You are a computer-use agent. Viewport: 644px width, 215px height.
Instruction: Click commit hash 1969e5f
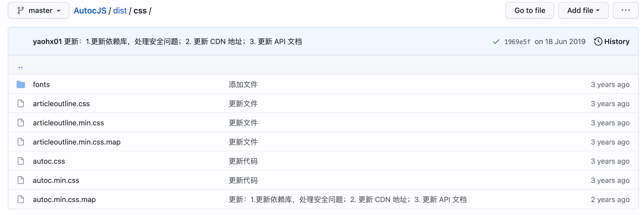pos(517,42)
